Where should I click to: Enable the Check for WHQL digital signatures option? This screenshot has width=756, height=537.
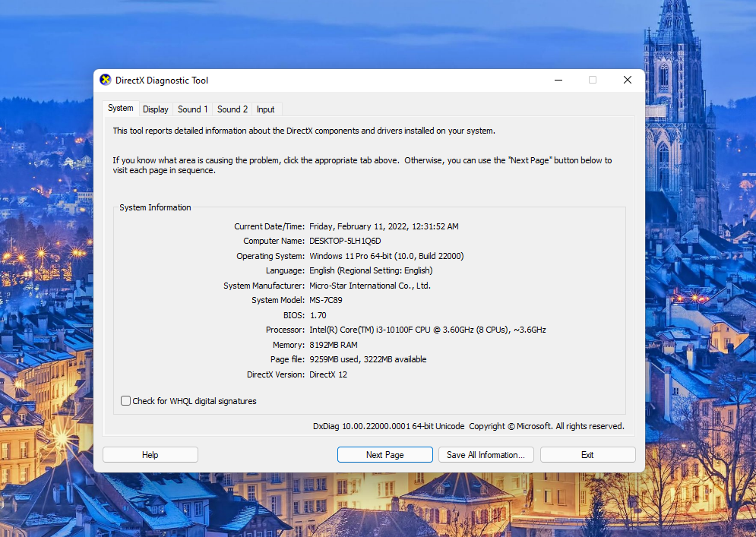click(125, 400)
